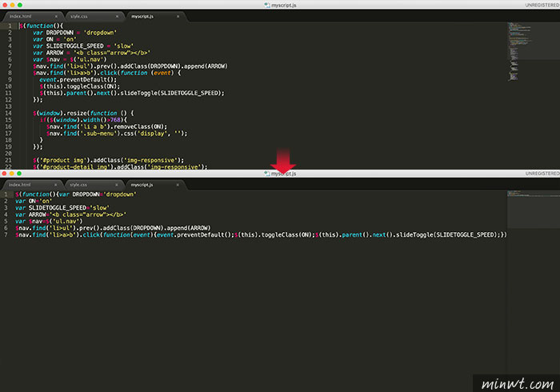Click the 768 number in top window

[x=115, y=120]
